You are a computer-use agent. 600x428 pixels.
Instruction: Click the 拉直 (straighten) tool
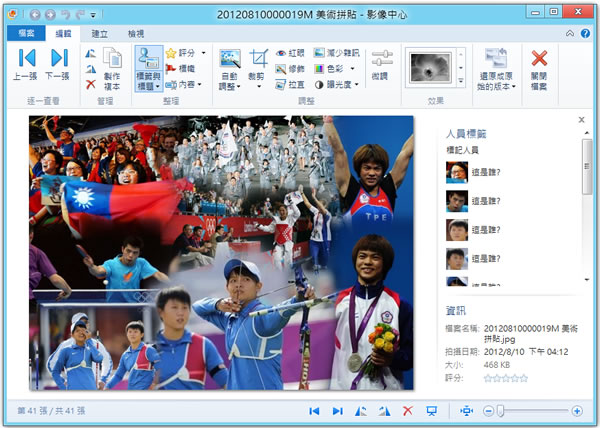tap(289, 85)
